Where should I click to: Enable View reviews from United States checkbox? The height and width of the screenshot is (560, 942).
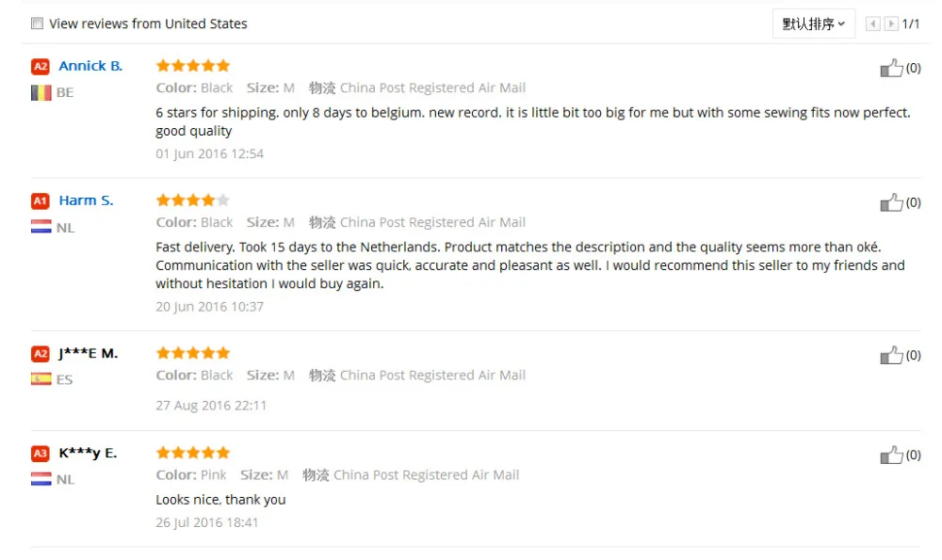[x=37, y=24]
